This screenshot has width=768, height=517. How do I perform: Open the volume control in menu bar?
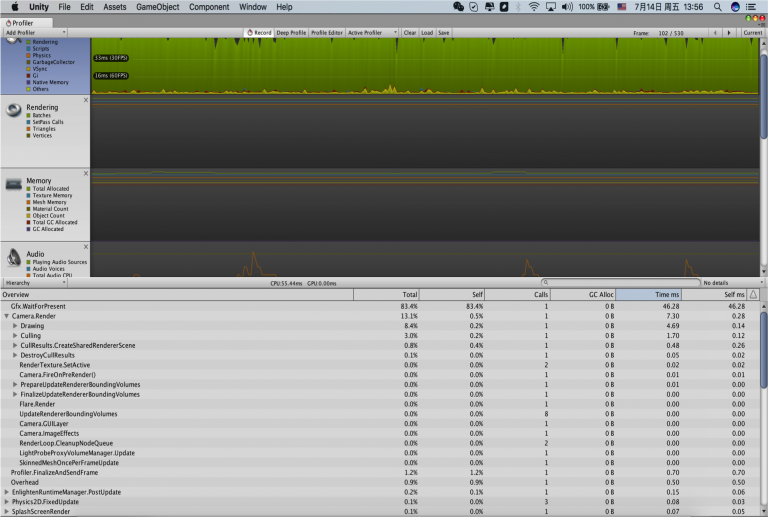[x=567, y=7]
